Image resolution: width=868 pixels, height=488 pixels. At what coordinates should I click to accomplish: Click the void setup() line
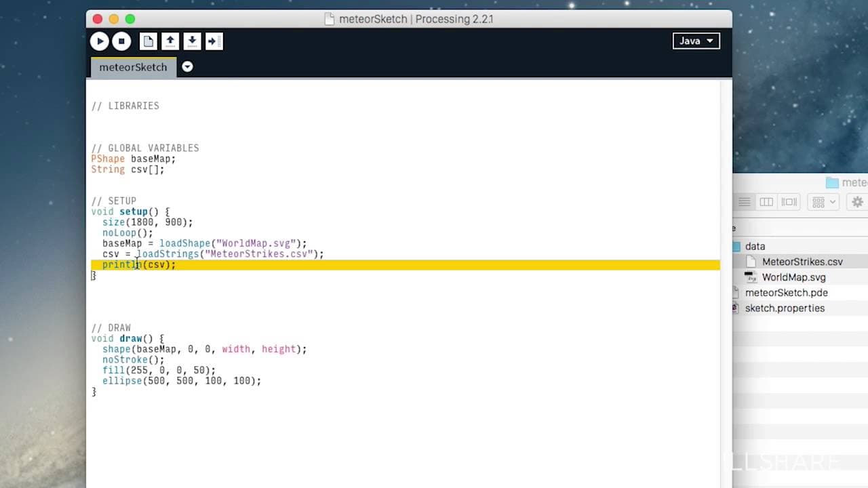coord(130,211)
